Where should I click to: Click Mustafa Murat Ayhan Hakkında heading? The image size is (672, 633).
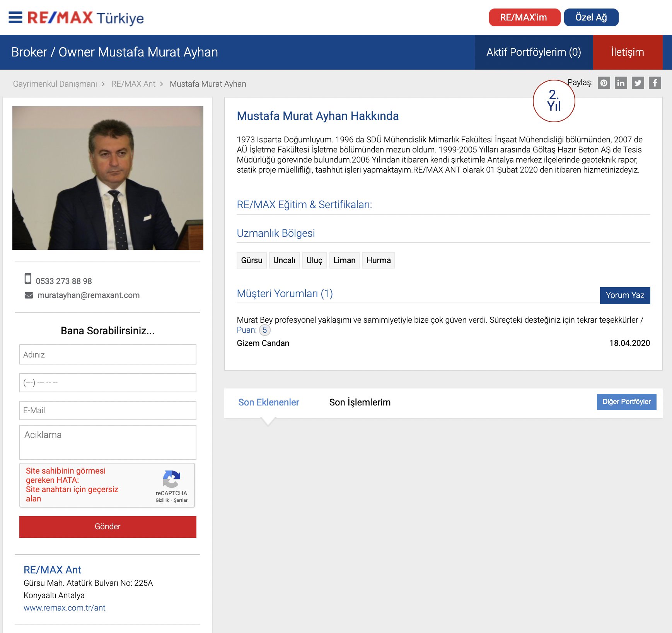[x=318, y=116]
